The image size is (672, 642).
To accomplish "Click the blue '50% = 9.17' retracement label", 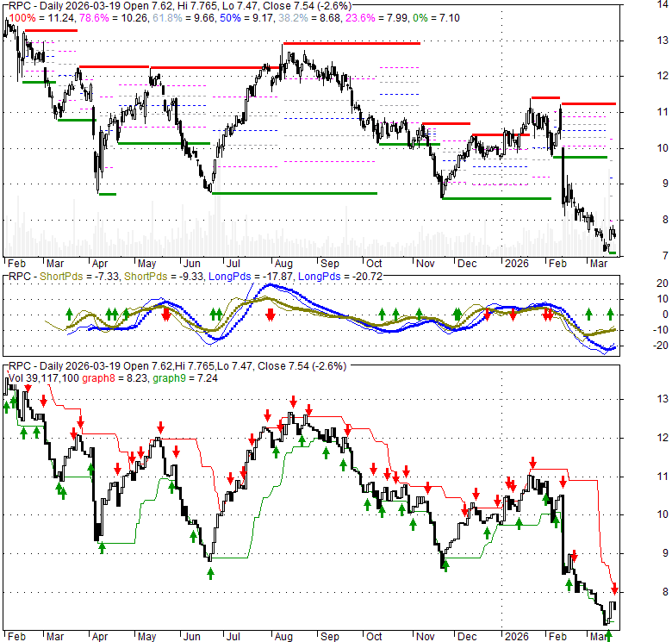I will (247, 18).
